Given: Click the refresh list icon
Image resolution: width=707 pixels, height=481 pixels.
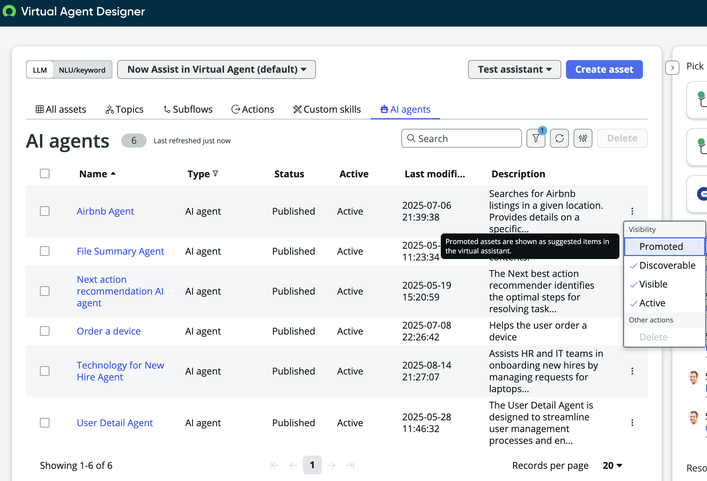Looking at the screenshot, I should tap(560, 139).
